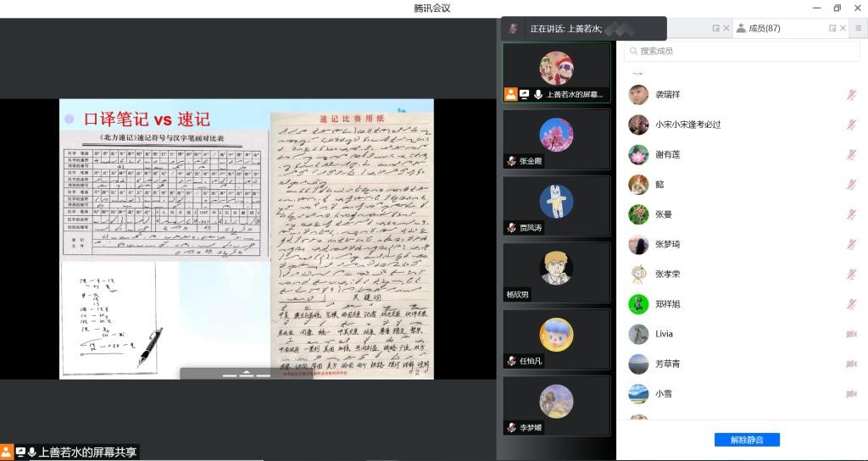Screen dimensions: 868x461
Task: Toggle mute icon for 郑祥旭 in member list
Action: pyautogui.click(x=851, y=304)
